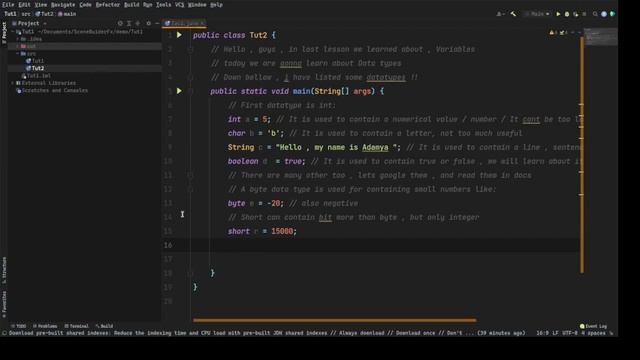The height and width of the screenshot is (360, 640).
Task: Fold the main method at line 5
Action: (x=191, y=91)
